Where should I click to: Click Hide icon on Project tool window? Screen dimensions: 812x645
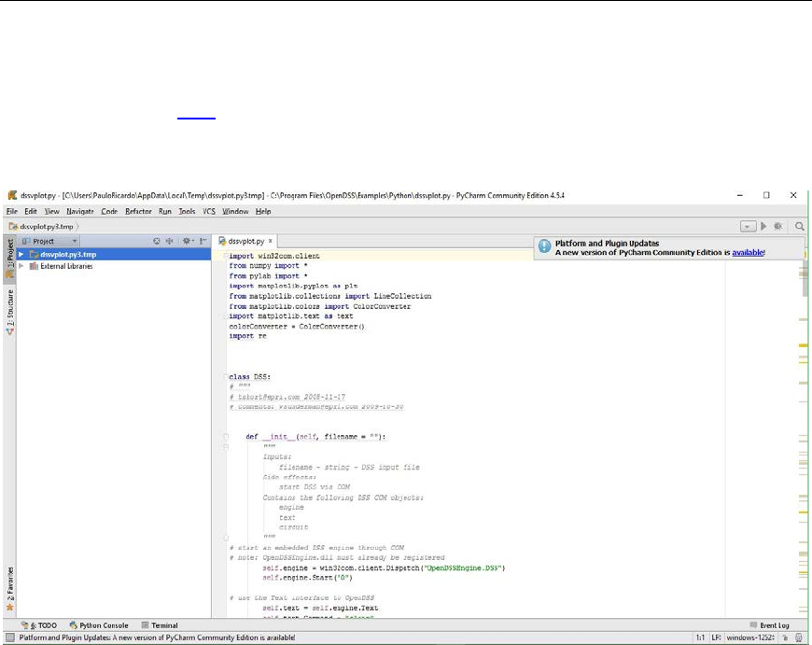(203, 241)
